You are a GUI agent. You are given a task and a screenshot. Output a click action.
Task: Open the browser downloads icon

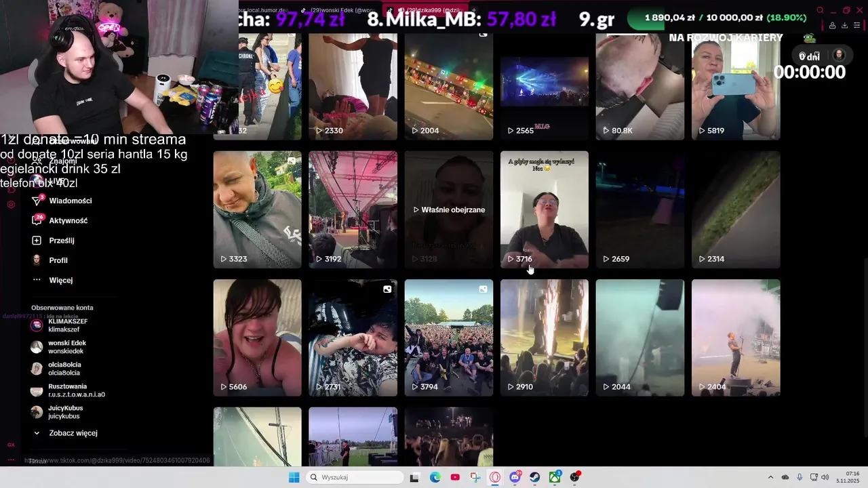click(844, 26)
